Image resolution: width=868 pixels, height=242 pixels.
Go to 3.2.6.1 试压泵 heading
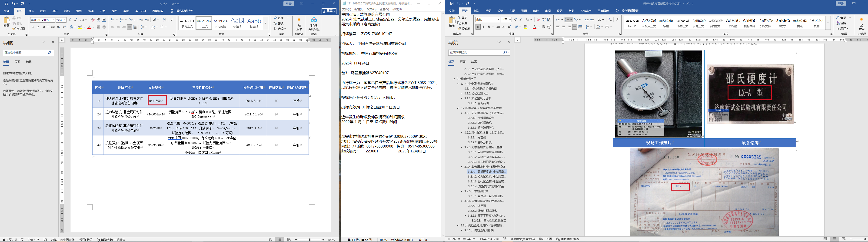(477, 206)
